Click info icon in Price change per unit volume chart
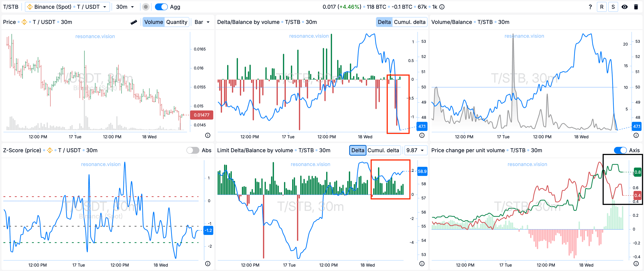644x271 pixels. 636,264
